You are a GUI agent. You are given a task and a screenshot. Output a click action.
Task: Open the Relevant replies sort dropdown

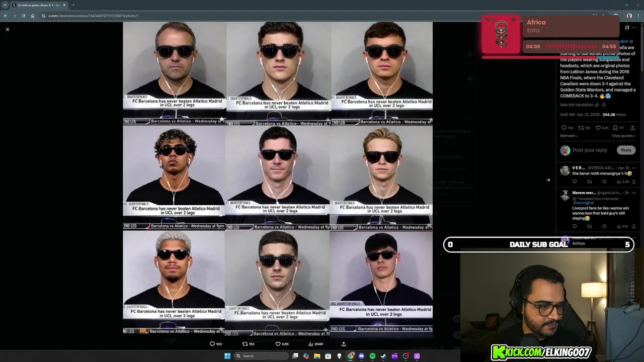569,136
